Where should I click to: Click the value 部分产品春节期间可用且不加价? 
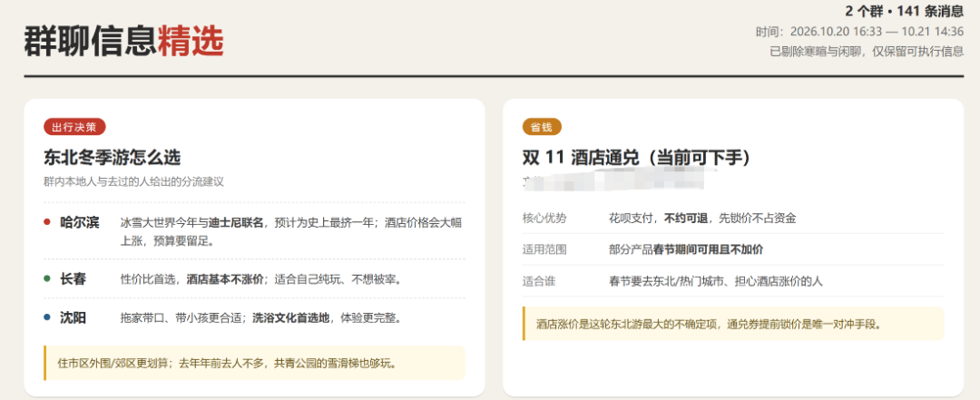[x=686, y=249]
